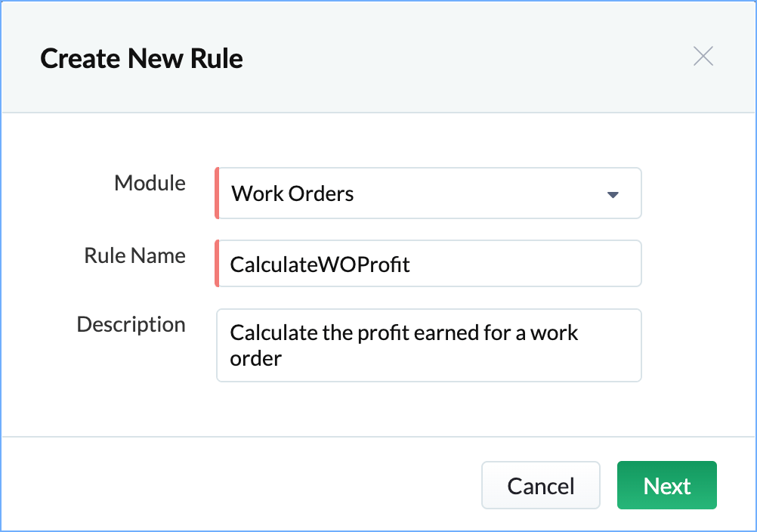Click the Rule Name label
This screenshot has width=757, height=532.
coord(134,255)
